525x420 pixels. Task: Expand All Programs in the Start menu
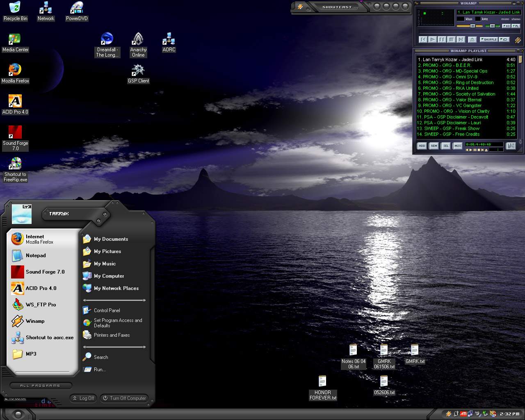tap(40, 386)
